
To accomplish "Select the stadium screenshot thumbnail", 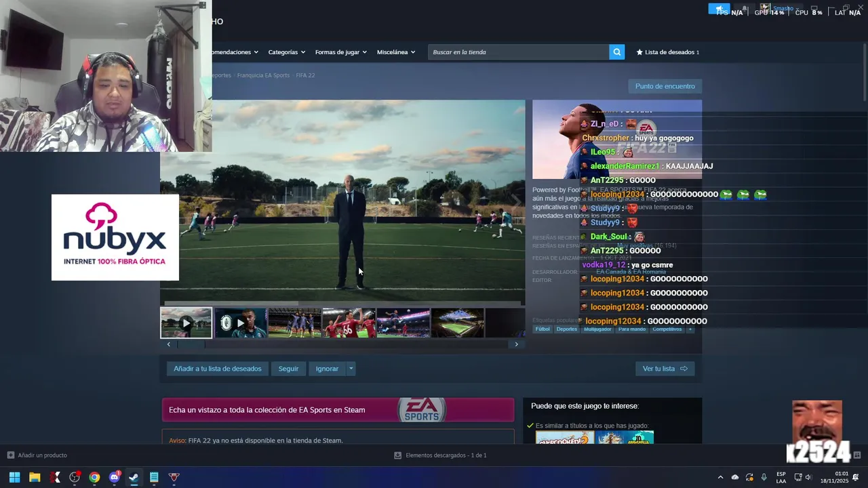I will point(457,323).
